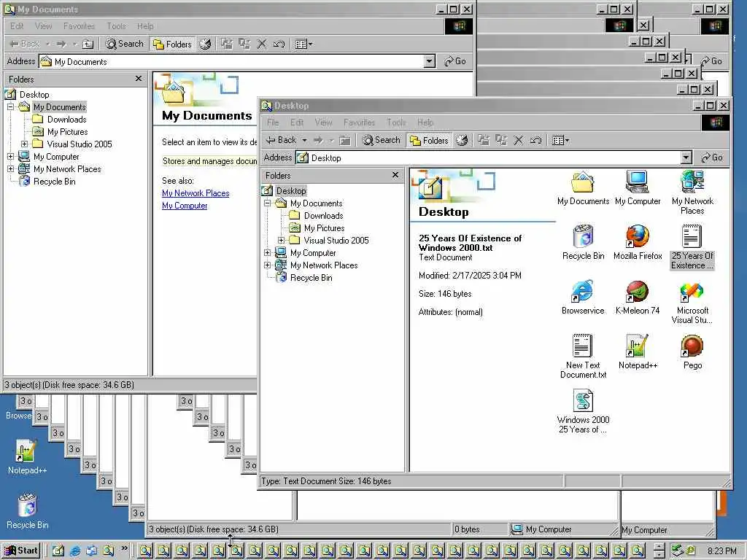The image size is (747, 560).
Task: Collapse My Documents in Desktop window tree
Action: pyautogui.click(x=267, y=203)
